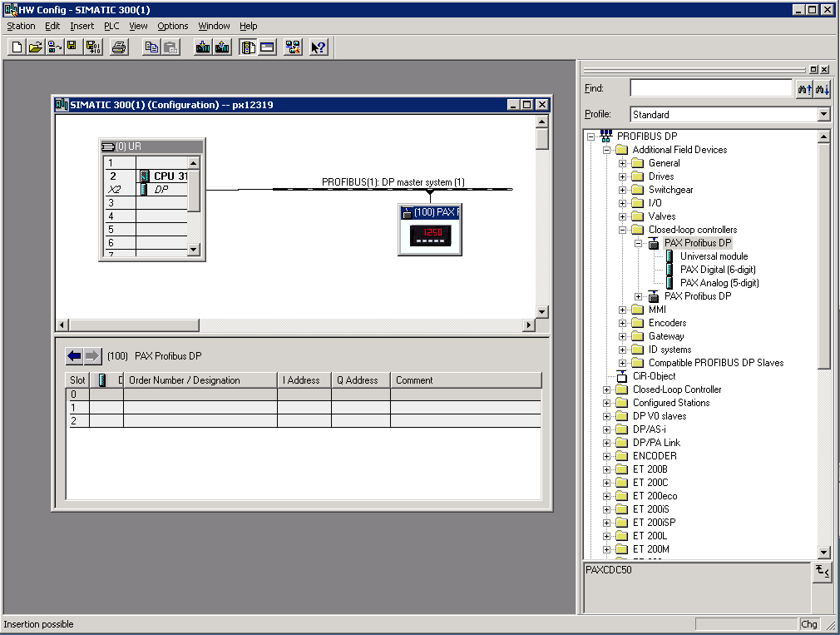Click the Open station folder icon

pos(36,47)
